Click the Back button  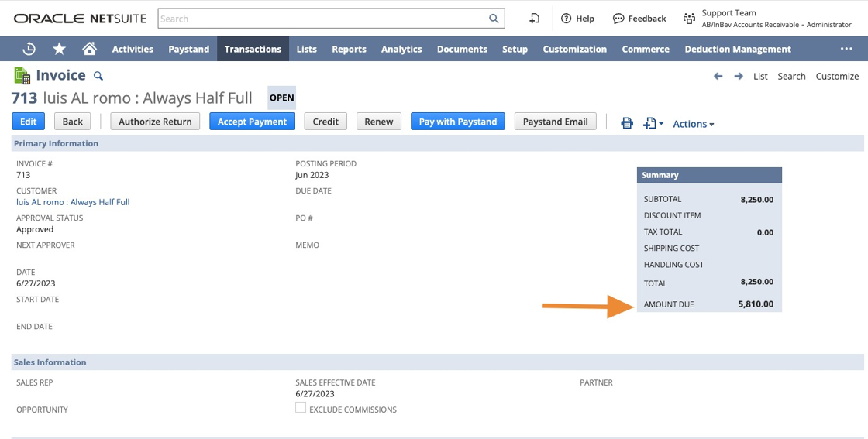click(x=73, y=122)
